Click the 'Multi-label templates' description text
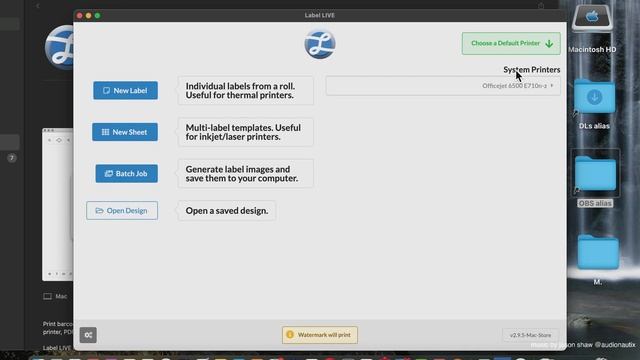The height and width of the screenshot is (360, 640). click(x=245, y=132)
